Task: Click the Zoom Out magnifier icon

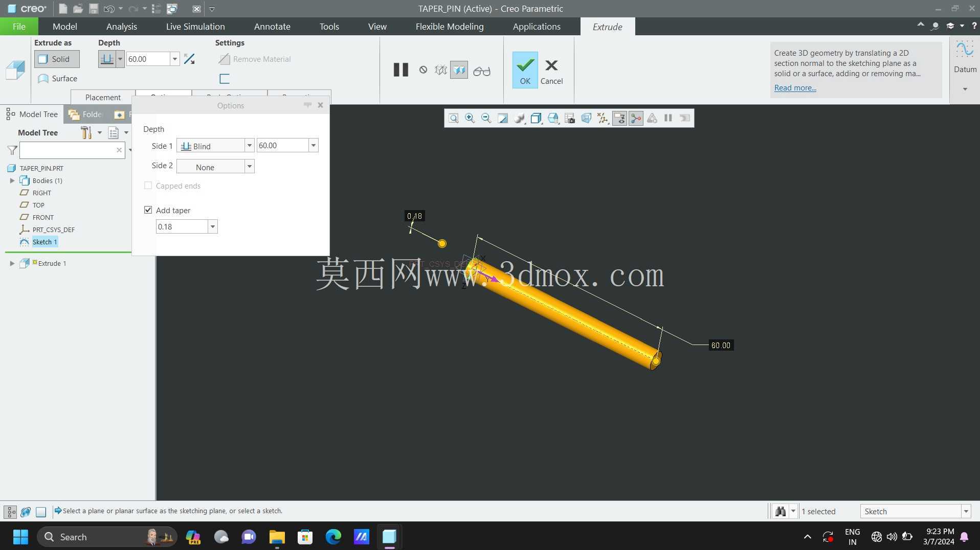Action: pyautogui.click(x=486, y=119)
